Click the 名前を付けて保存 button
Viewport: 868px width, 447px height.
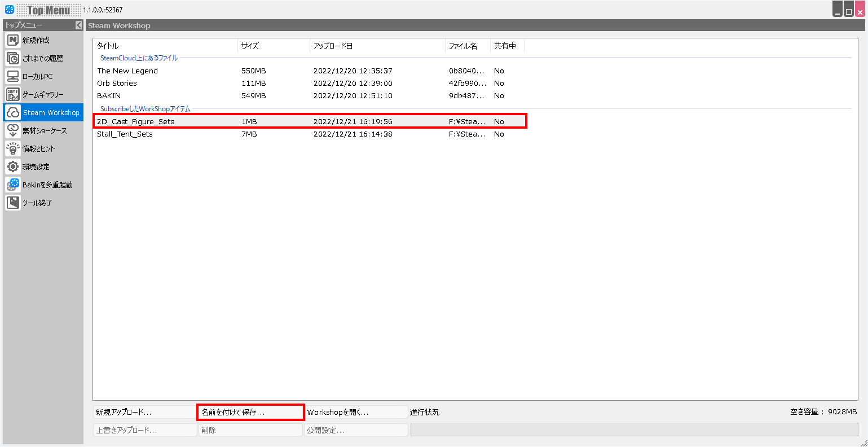tap(250, 412)
